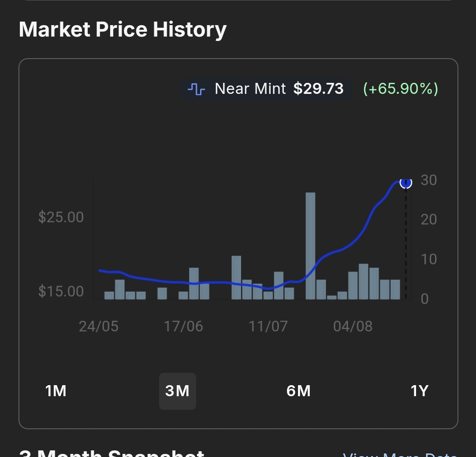Switch chart range to 6M
Screen dimensions: 476x457
tap(298, 391)
